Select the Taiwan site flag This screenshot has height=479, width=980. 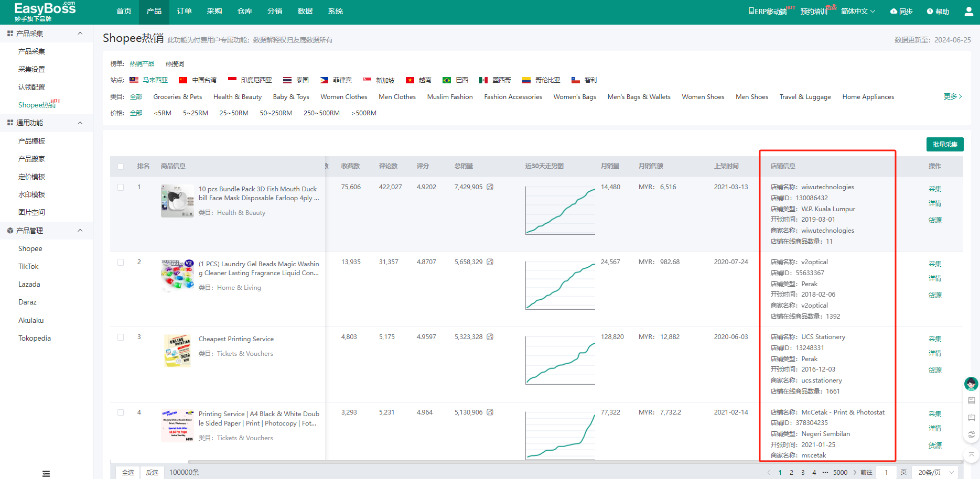click(183, 80)
